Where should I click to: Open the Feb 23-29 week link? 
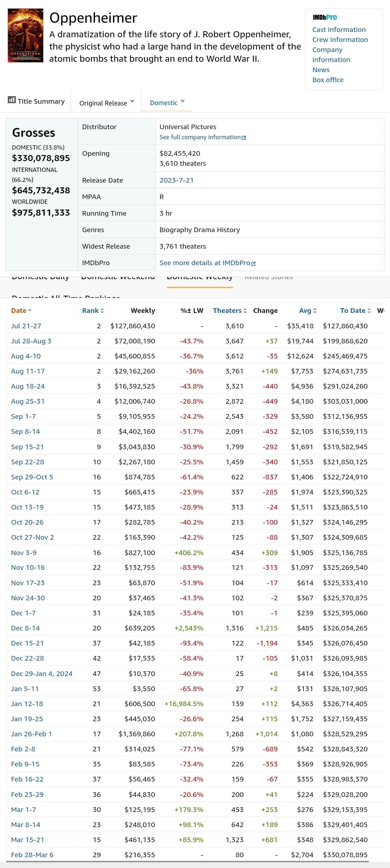tap(27, 794)
